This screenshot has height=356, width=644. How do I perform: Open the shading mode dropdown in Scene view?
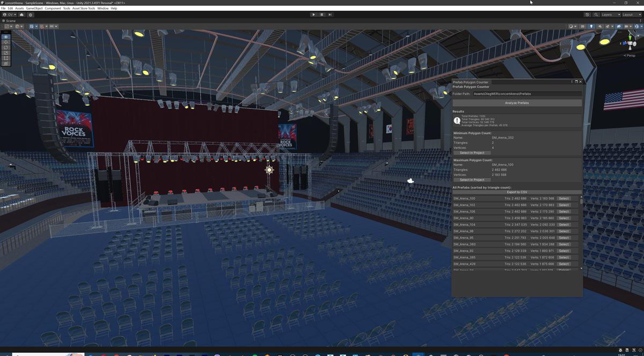pyautogui.click(x=572, y=26)
